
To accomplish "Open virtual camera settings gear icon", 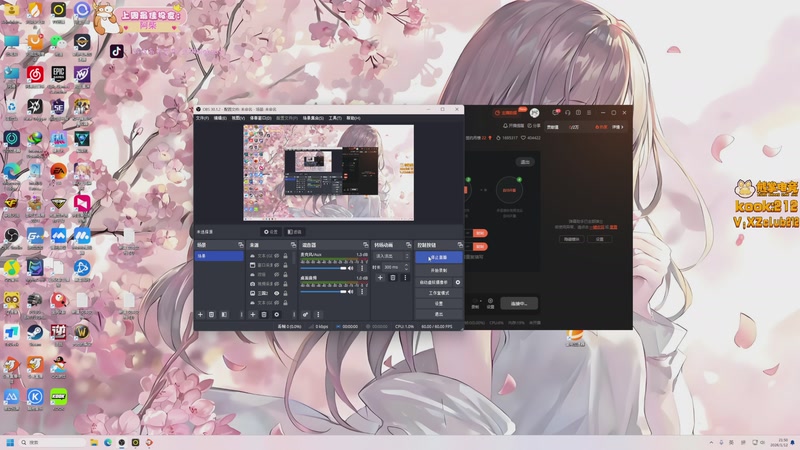I will click(458, 282).
